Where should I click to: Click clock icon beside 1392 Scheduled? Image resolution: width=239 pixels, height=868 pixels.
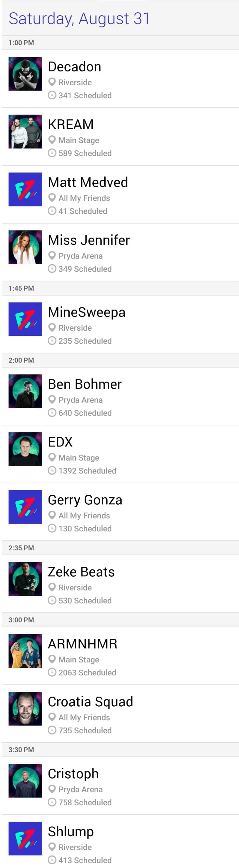click(x=52, y=470)
